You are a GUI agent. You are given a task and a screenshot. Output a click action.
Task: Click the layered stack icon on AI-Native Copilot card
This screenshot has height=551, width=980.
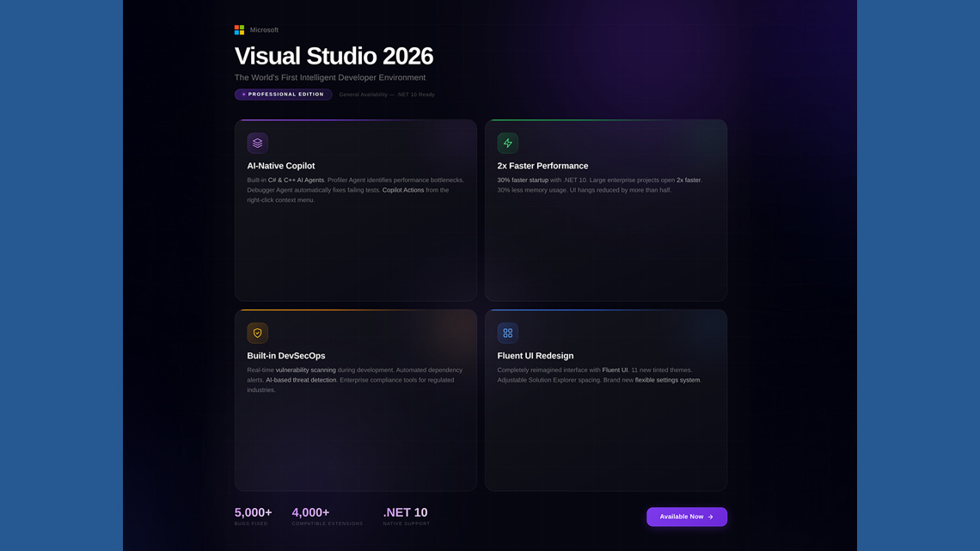pos(257,142)
